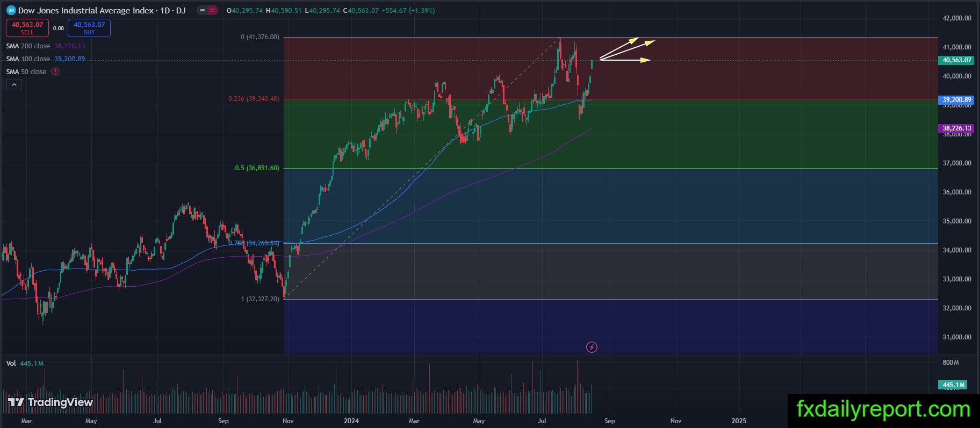The height and width of the screenshot is (428, 980).
Task: Click the 35,000.00 price axis label
Action: click(957, 221)
